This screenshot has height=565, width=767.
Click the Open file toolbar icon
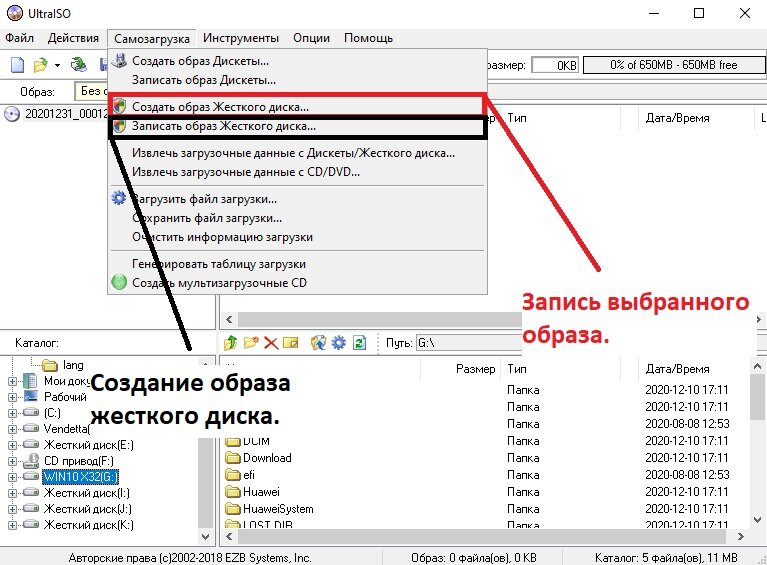tap(41, 65)
